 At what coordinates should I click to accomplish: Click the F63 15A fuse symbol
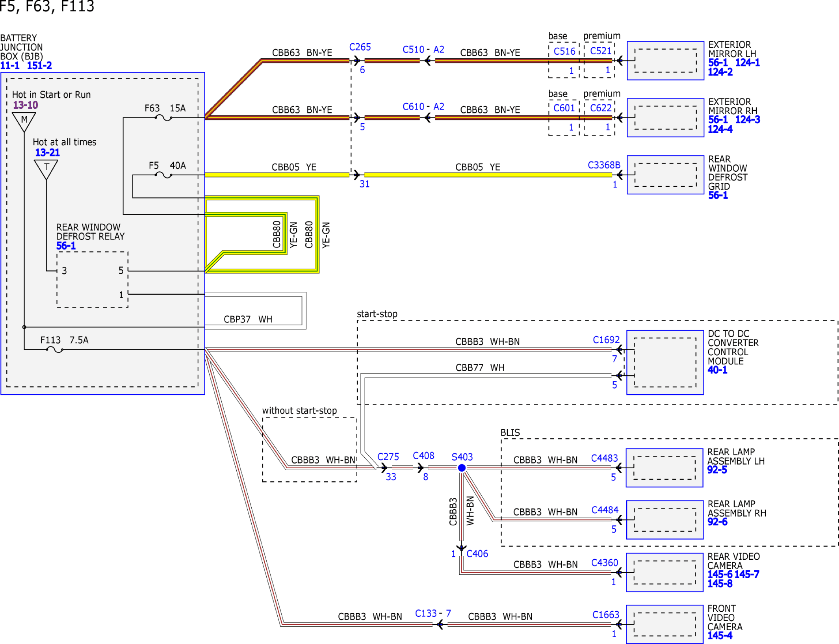coord(163,118)
